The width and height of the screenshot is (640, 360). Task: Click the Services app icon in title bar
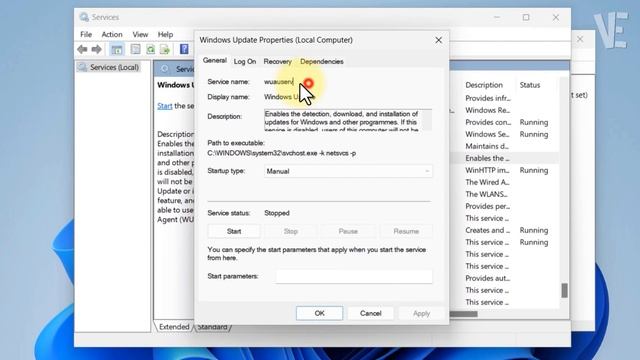(x=84, y=17)
